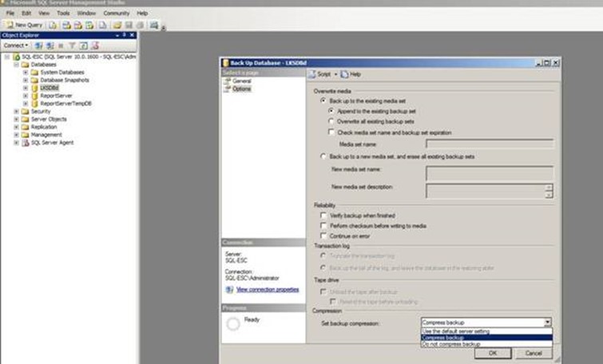Click the New Query toolbar button
The width and height of the screenshot is (603, 364).
24,25
